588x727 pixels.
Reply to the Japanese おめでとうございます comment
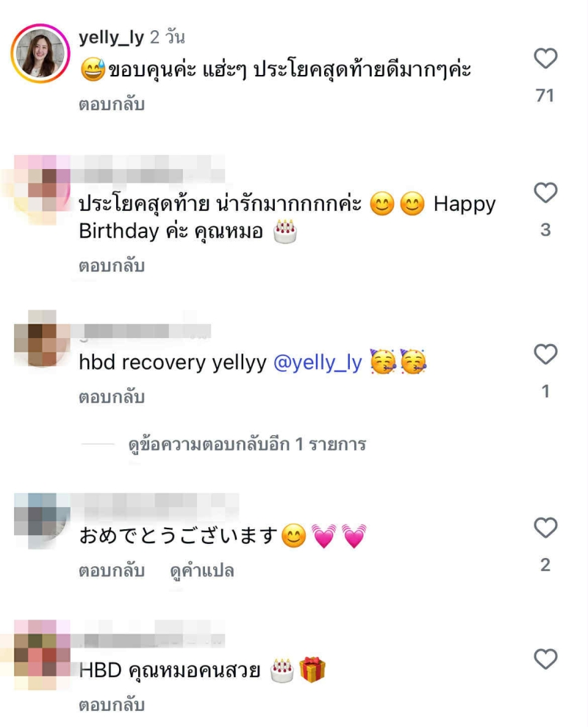click(112, 570)
